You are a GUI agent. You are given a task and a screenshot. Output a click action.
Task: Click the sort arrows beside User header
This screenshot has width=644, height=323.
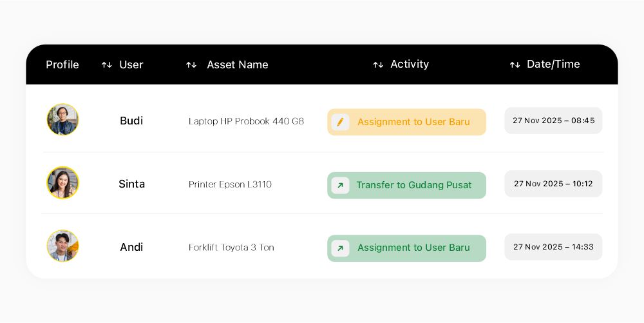click(x=107, y=65)
